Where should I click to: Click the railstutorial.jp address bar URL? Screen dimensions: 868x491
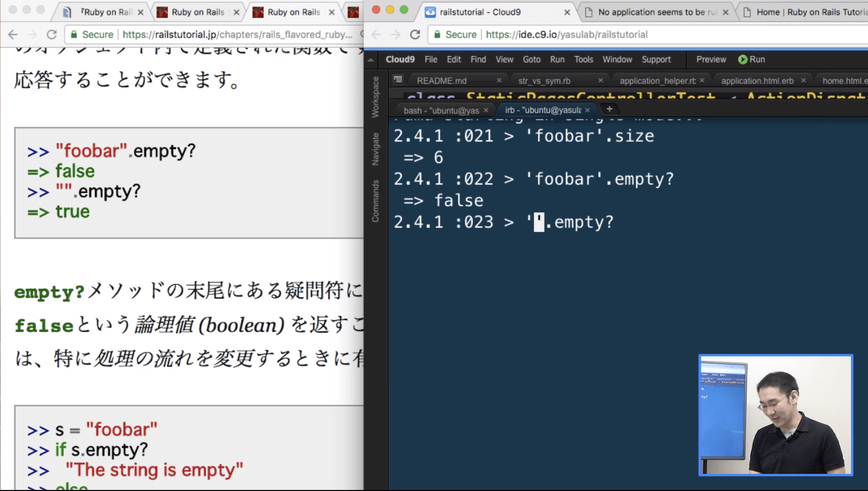(238, 34)
